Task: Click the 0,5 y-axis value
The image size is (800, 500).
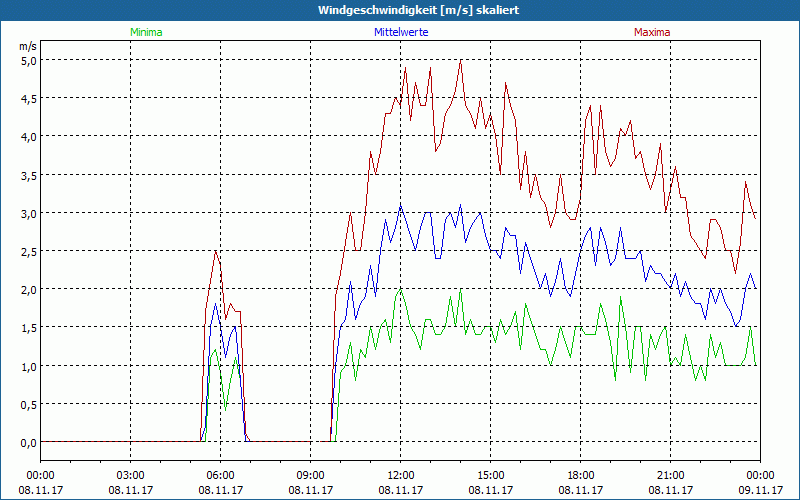Action: [29, 405]
